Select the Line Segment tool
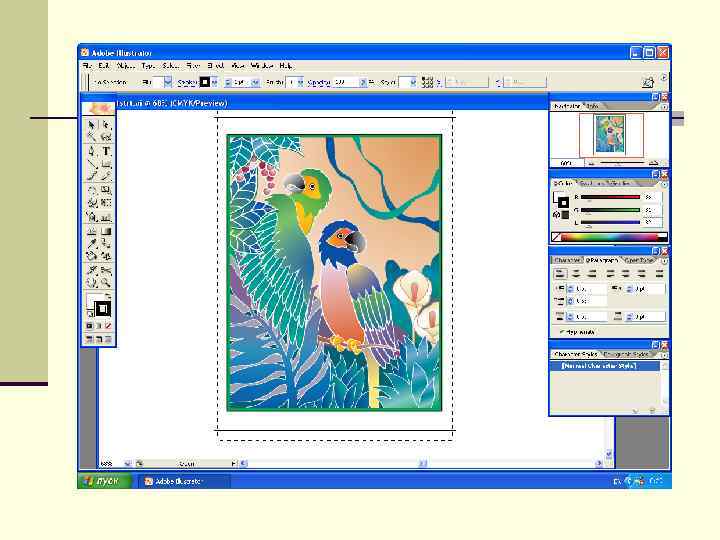This screenshot has width=720, height=540. coord(92,163)
